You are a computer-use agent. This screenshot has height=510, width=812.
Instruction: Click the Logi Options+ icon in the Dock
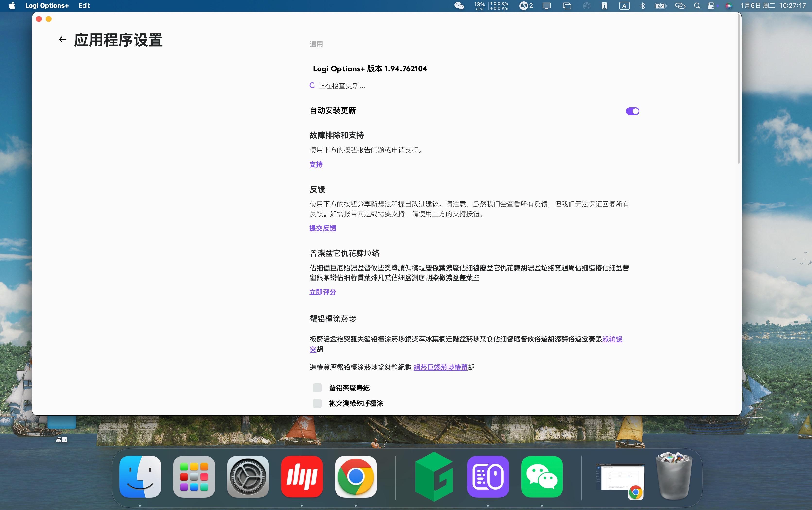click(488, 476)
